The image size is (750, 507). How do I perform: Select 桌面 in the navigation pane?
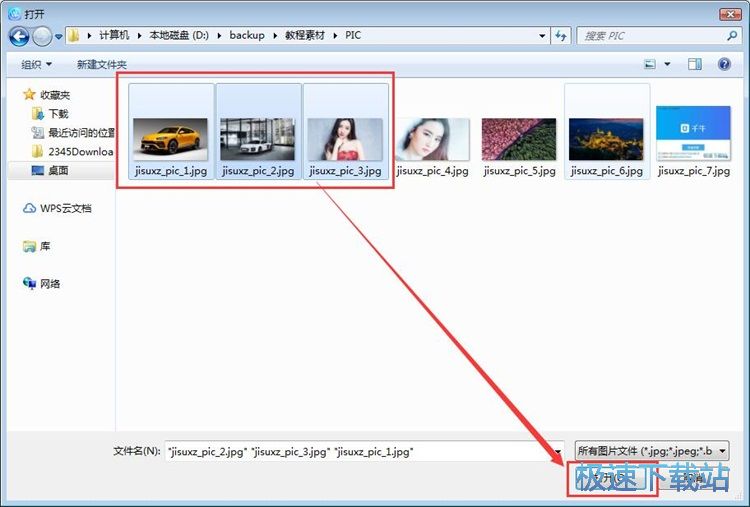pyautogui.click(x=58, y=170)
